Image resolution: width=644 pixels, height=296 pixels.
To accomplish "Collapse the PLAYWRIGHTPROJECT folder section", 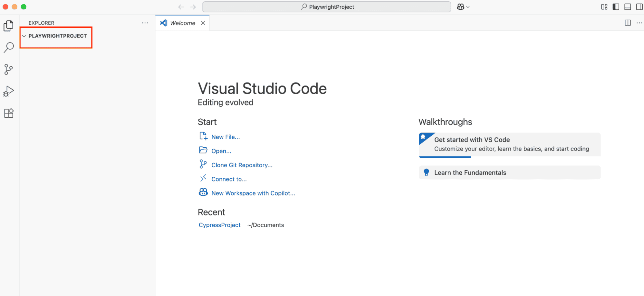I will [24, 36].
